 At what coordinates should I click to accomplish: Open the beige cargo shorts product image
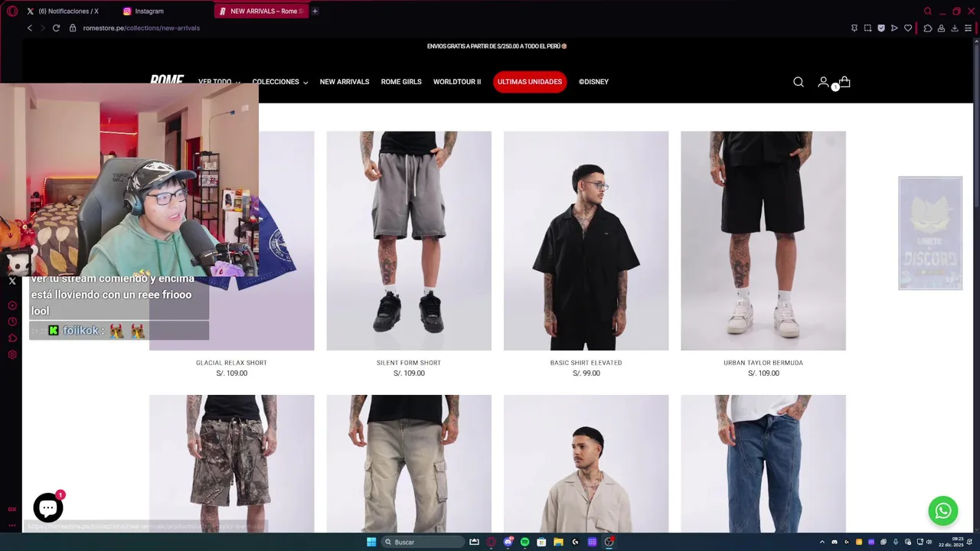(409, 463)
